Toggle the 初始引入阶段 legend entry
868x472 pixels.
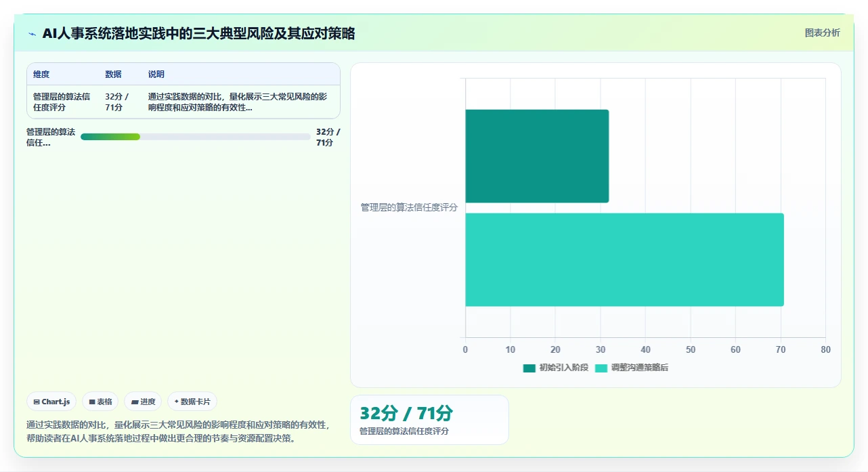pos(555,368)
